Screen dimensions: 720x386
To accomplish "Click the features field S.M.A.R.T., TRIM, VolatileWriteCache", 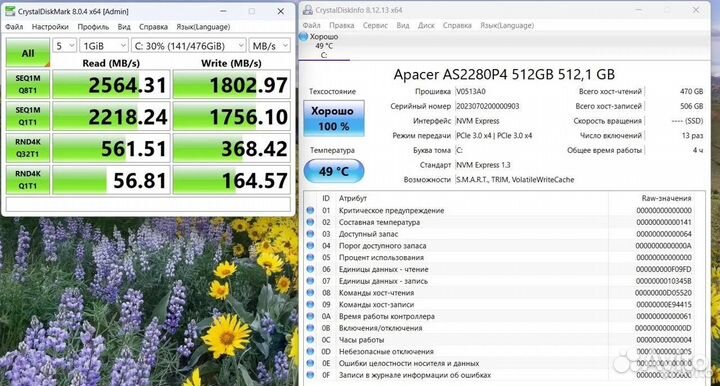I will [x=515, y=179].
